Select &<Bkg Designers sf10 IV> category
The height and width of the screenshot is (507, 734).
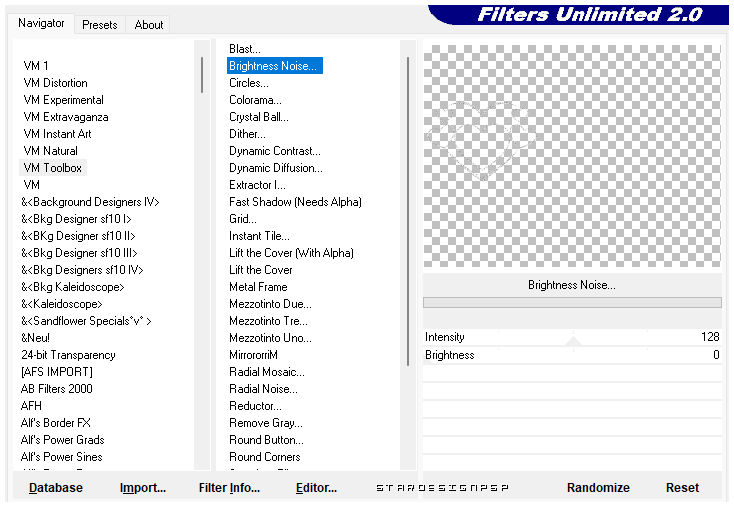(82, 270)
